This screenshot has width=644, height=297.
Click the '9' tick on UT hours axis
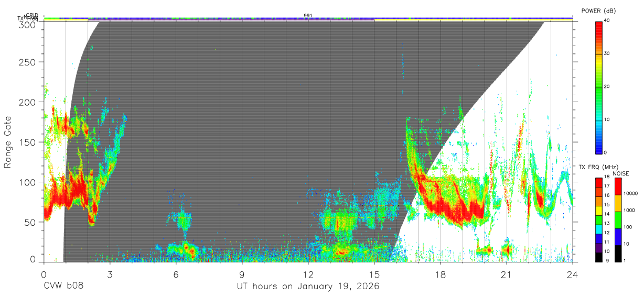pos(242,273)
